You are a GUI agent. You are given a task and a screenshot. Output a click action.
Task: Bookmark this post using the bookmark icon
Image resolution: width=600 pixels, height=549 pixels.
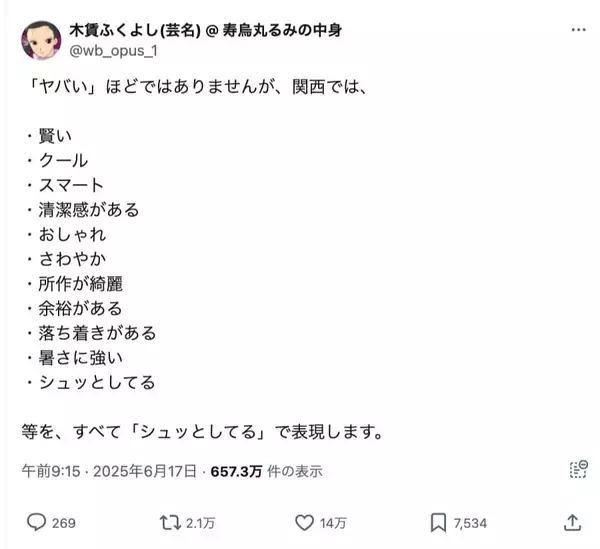(x=438, y=521)
